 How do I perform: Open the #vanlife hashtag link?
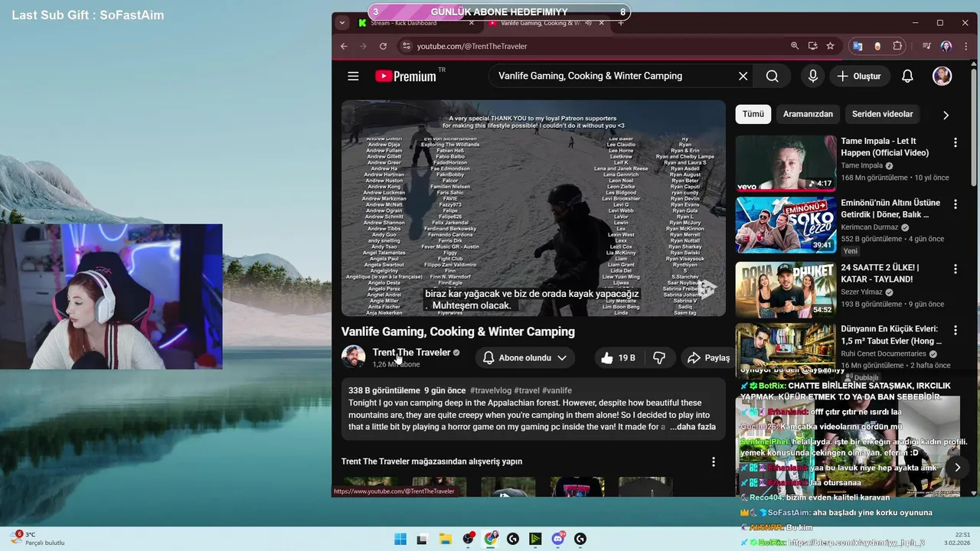pos(557,390)
